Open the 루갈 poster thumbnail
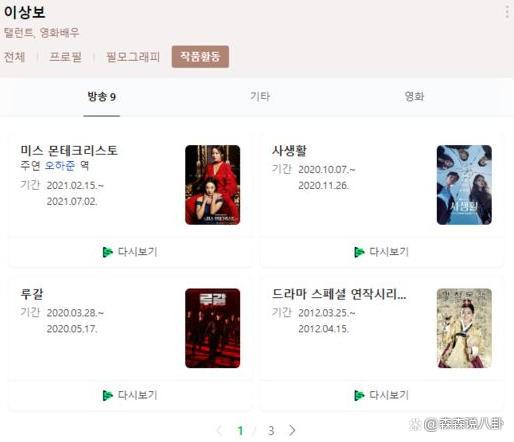This screenshot has width=514, height=442. (213, 328)
